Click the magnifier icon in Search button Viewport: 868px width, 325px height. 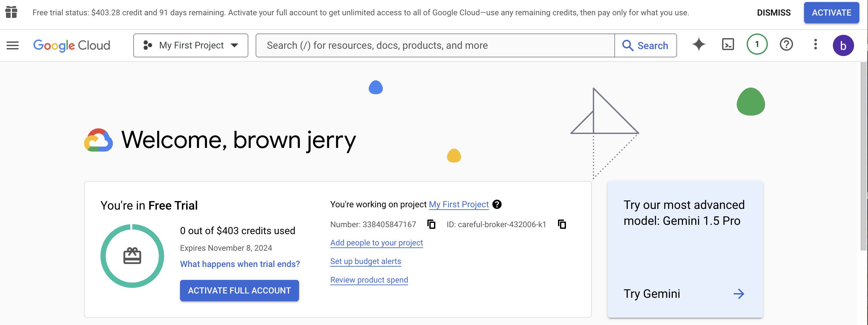coord(627,45)
